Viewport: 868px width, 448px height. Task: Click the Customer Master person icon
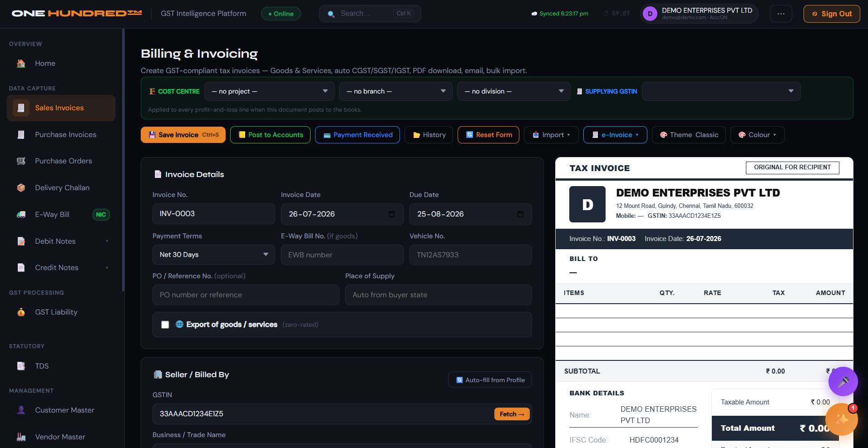[21, 410]
